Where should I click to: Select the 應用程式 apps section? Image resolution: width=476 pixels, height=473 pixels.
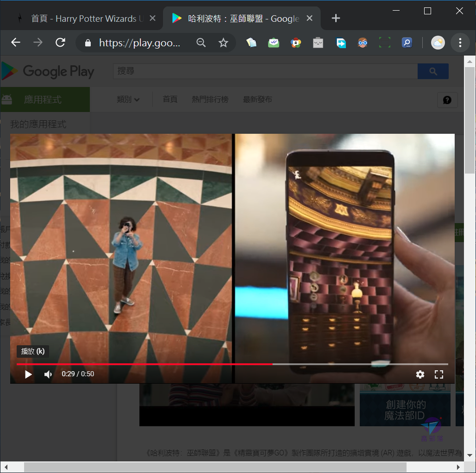[45, 99]
